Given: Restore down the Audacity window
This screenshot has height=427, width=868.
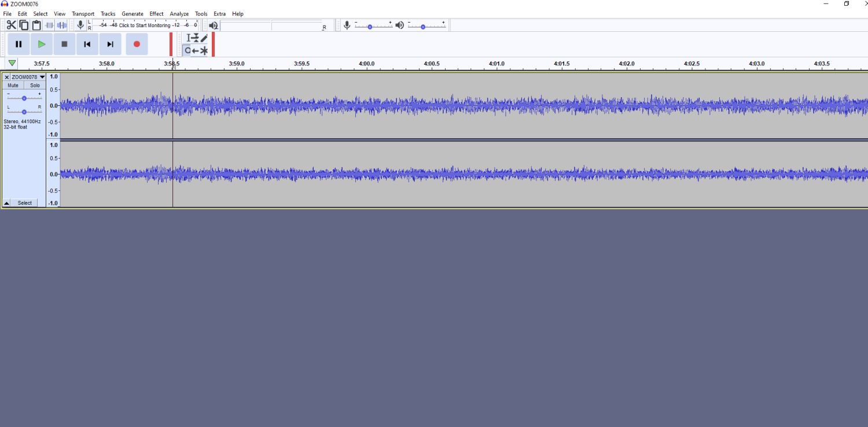Looking at the screenshot, I should [x=847, y=3].
